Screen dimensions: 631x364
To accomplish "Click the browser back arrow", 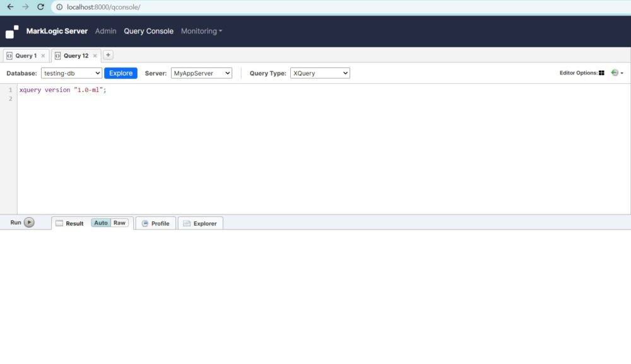I will (x=9, y=7).
